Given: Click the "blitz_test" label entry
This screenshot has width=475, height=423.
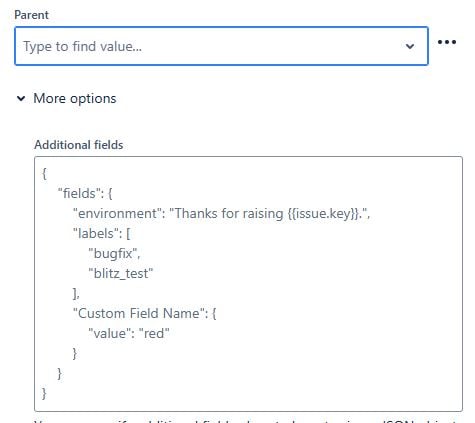Looking at the screenshot, I should click(121, 274).
